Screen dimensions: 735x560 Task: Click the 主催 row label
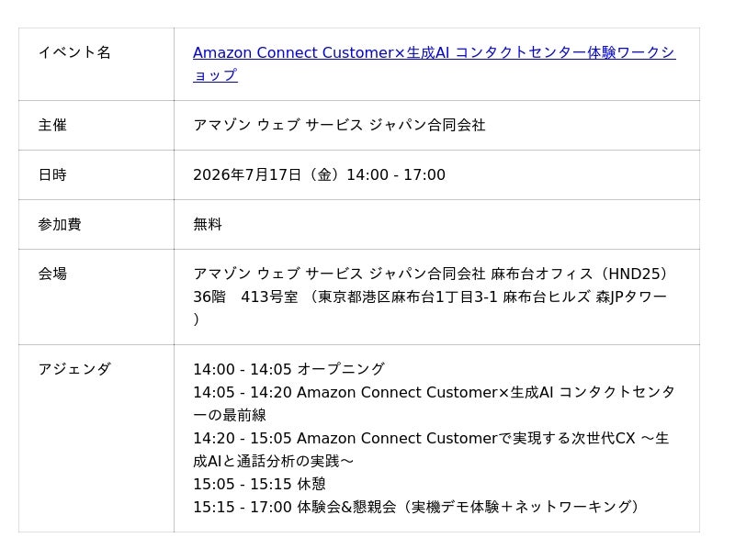point(52,125)
